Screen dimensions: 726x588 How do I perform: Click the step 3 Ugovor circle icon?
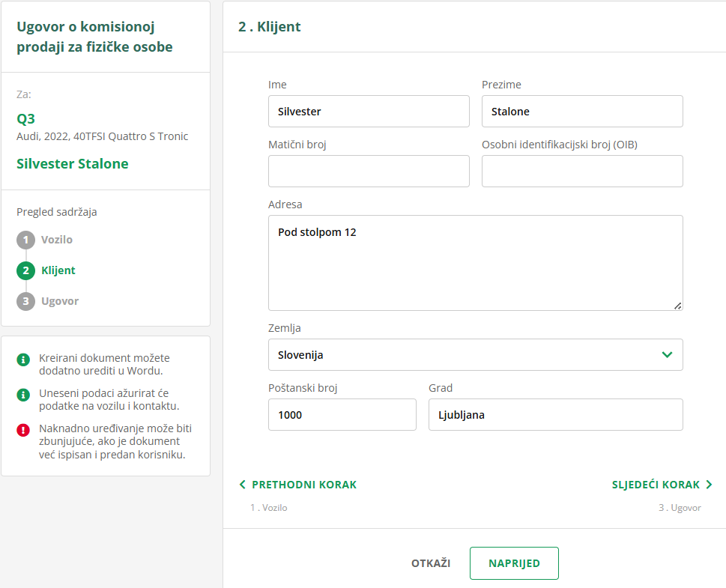click(25, 301)
